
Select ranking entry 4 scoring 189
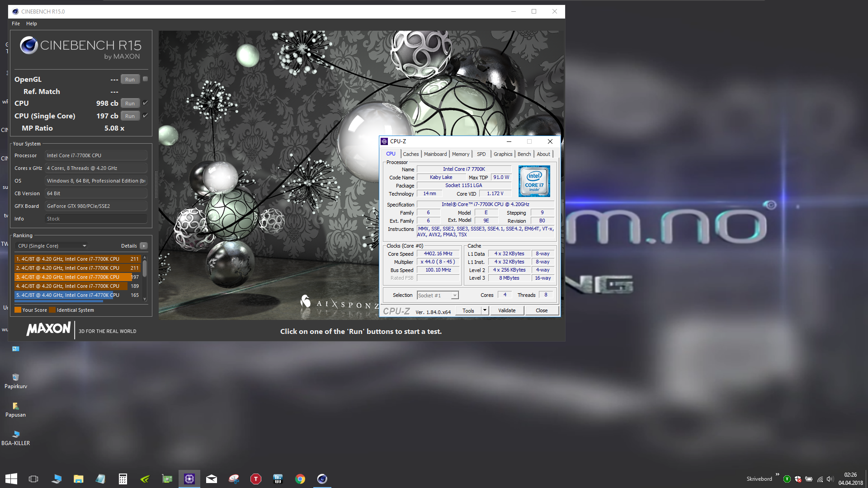77,286
